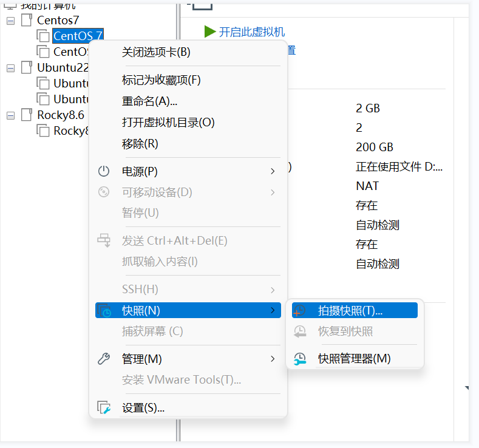Open 快照管理器(M) from the submenu
Viewport: 479px width, 448px height.
355,359
